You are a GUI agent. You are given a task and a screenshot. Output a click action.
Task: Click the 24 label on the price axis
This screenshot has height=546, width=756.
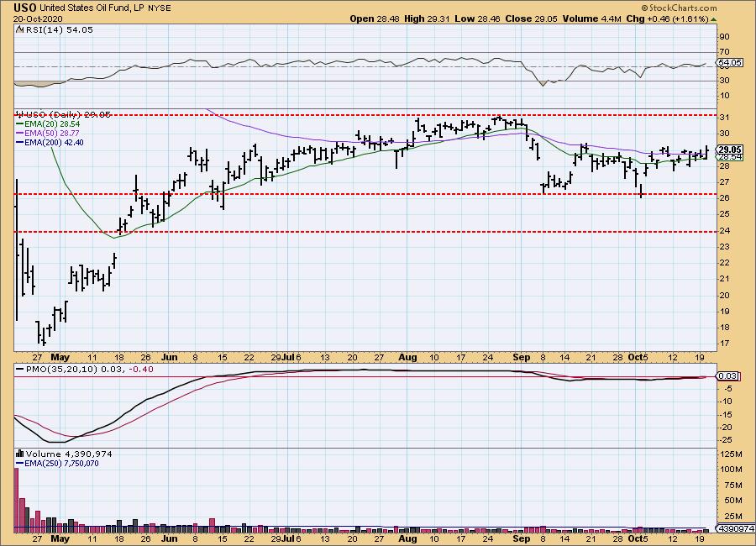click(x=724, y=230)
